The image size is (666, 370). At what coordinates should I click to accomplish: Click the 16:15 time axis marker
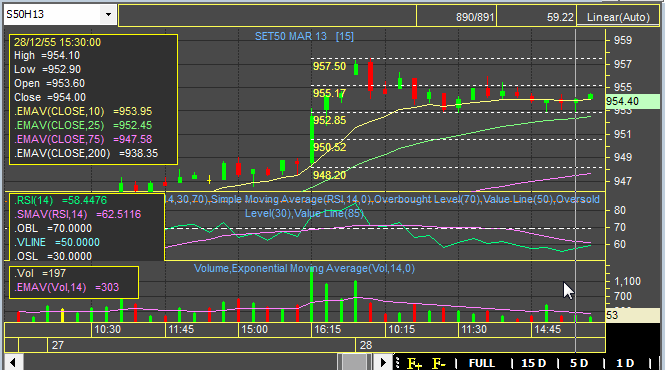[x=327, y=329]
